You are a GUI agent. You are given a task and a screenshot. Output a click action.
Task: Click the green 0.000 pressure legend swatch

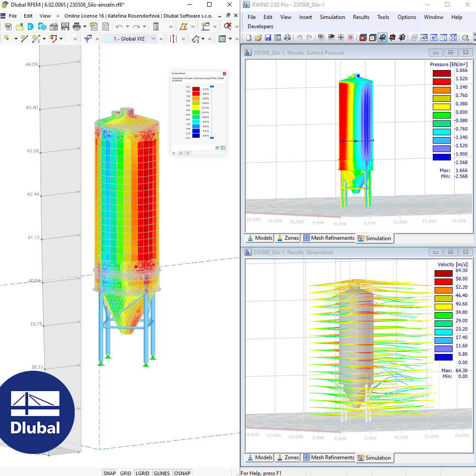pos(442,115)
